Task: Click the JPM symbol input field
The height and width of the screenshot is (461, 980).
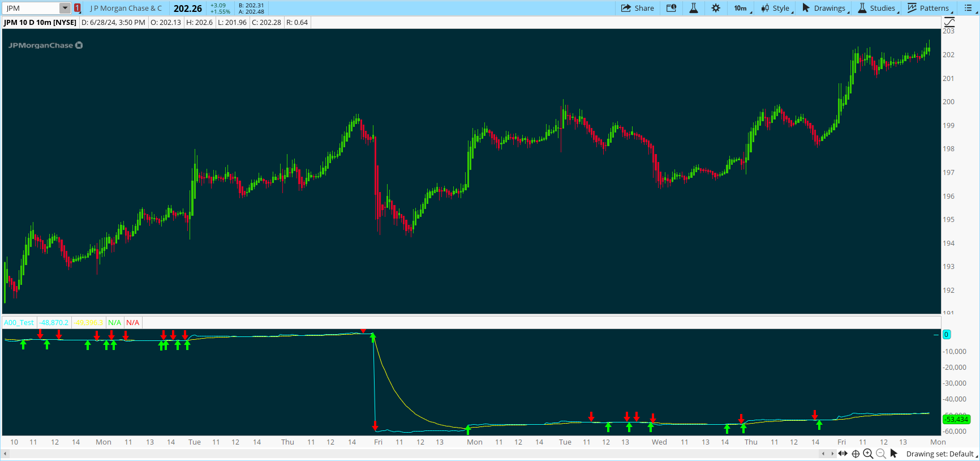Action: point(32,8)
